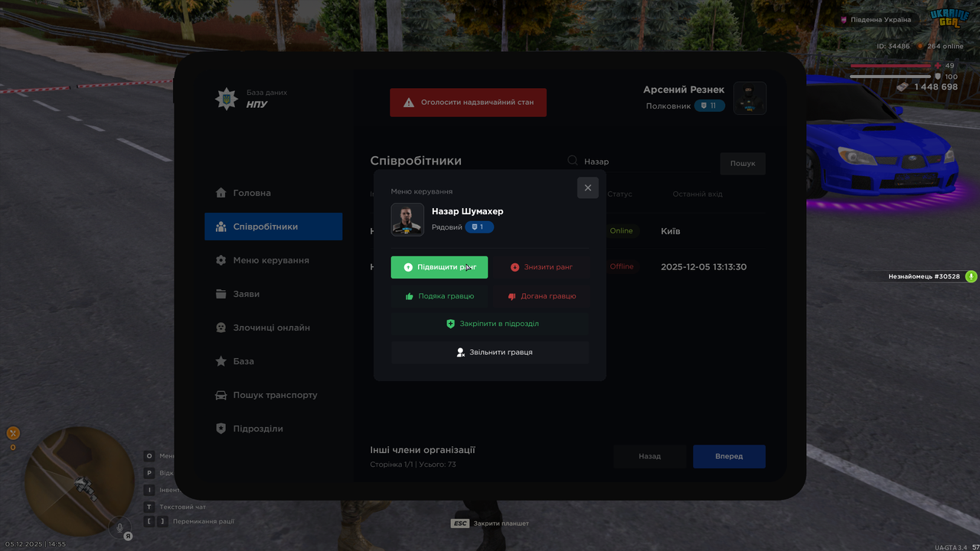The image size is (980, 551).
Task: Open Назар Шумахер avatar thumbnail
Action: (407, 220)
